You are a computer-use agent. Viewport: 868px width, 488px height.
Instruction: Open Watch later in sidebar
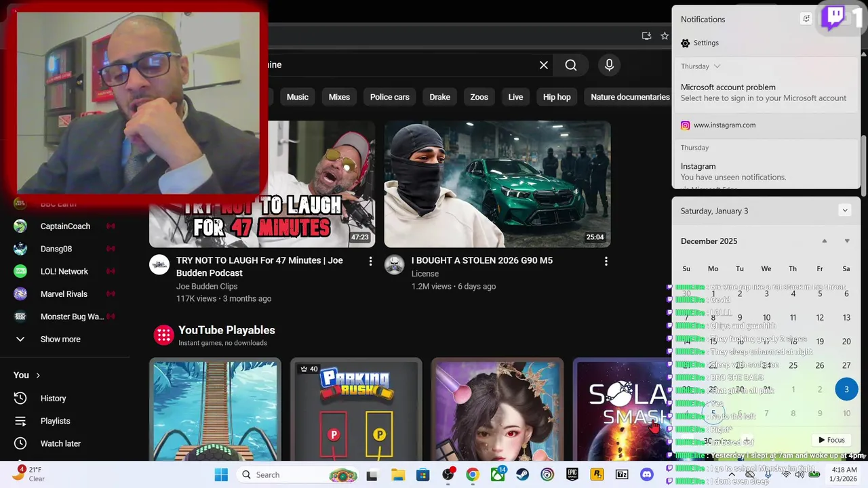pyautogui.click(x=60, y=443)
